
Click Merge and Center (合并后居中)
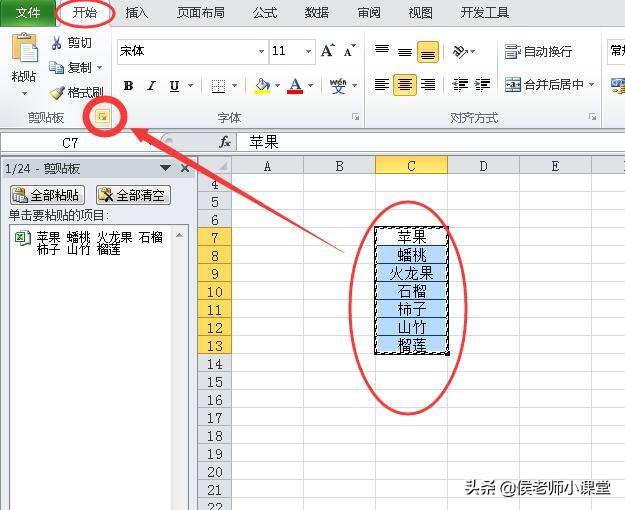coord(544,85)
